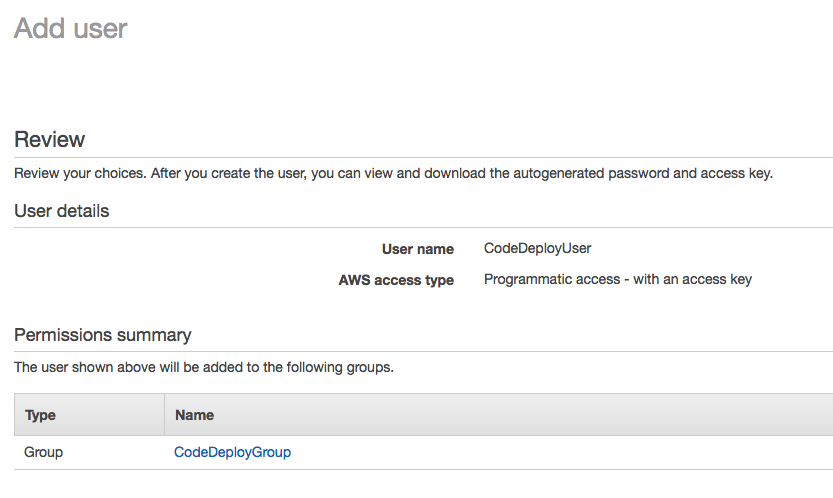The image size is (833, 498).
Task: Click the divider line under User details
Action: tap(420, 227)
